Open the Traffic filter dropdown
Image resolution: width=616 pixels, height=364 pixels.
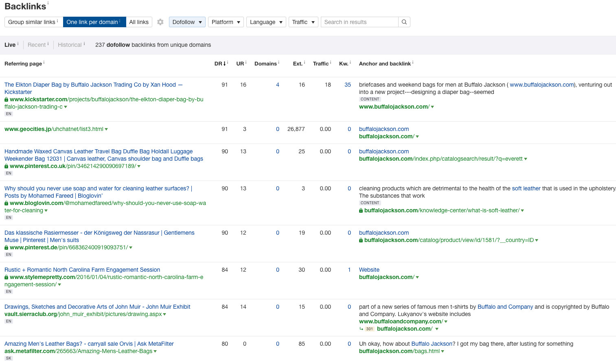tap(303, 22)
